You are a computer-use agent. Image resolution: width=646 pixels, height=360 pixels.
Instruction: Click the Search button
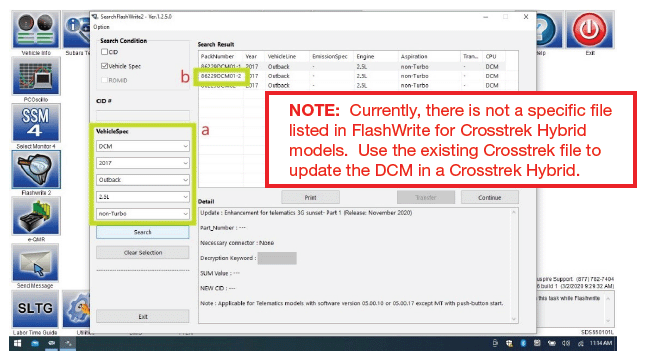pos(143,232)
